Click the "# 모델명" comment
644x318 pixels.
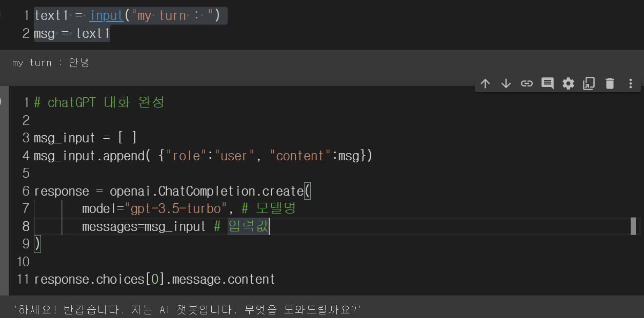coord(268,209)
